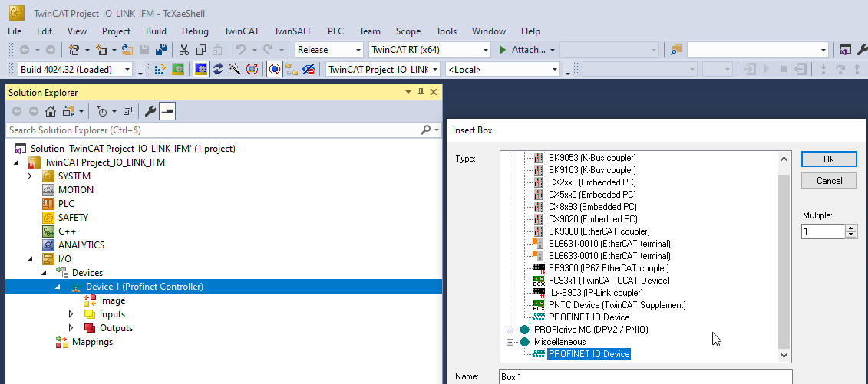Viewport: 868px width, 384px height.
Task: Click the Reload Devices toolbar icon
Action: [218, 69]
